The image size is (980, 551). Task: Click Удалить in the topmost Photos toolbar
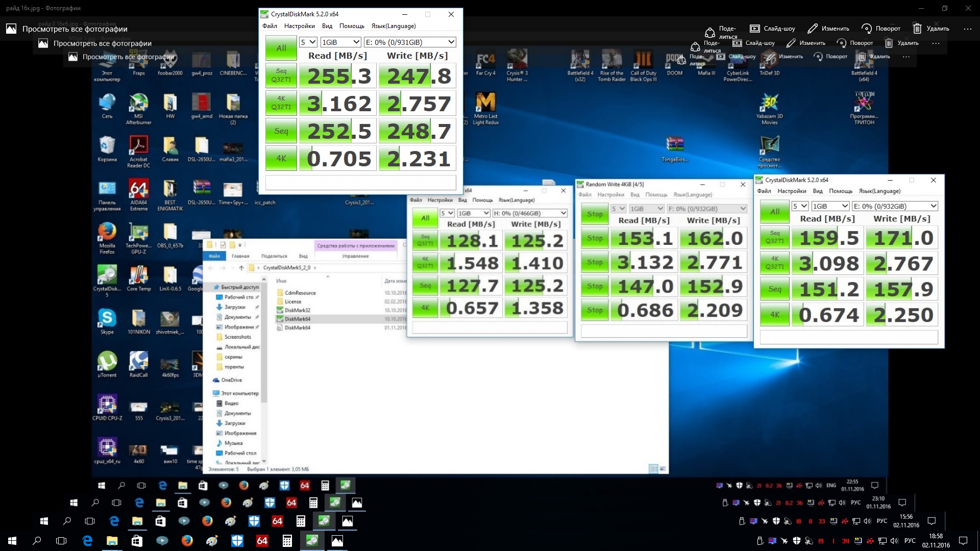931,29
